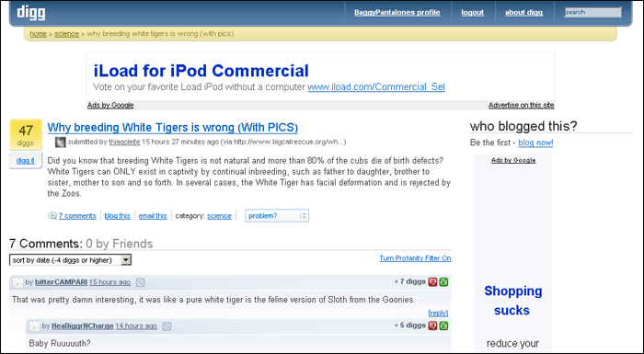
Task: Click the block icon next to HeaDiggrNCharge's timestamp
Action: (x=167, y=326)
